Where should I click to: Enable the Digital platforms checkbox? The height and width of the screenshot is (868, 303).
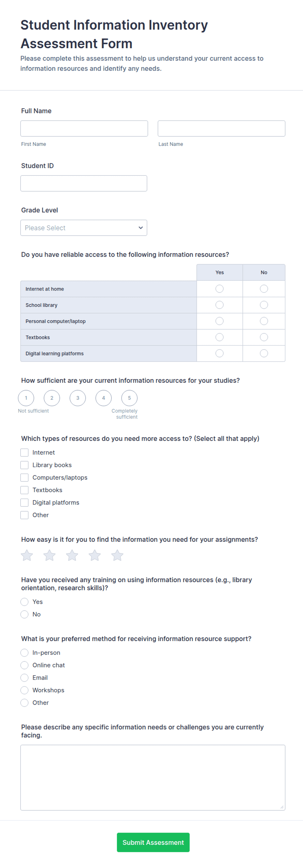[24, 502]
